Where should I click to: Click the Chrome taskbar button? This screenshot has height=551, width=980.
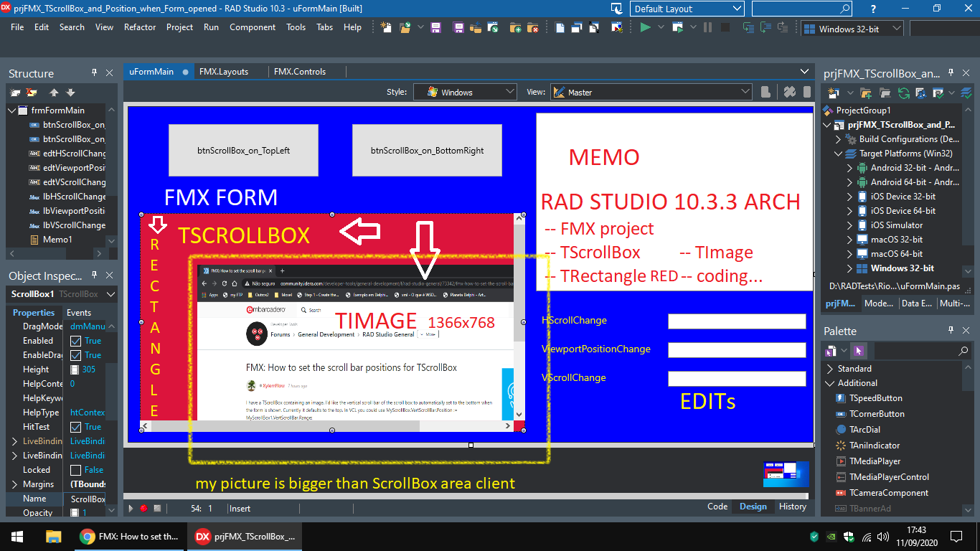coord(131,536)
